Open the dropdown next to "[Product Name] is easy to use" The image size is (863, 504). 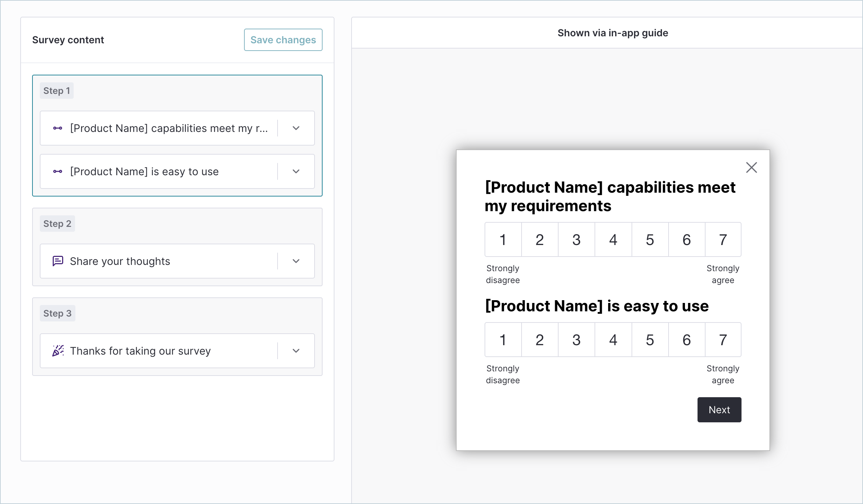[296, 171]
